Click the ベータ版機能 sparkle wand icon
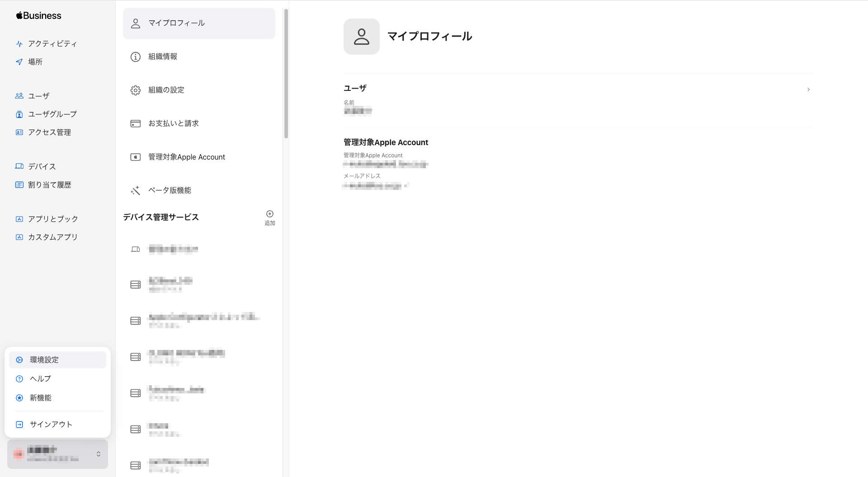This screenshot has height=477, width=868. click(136, 191)
